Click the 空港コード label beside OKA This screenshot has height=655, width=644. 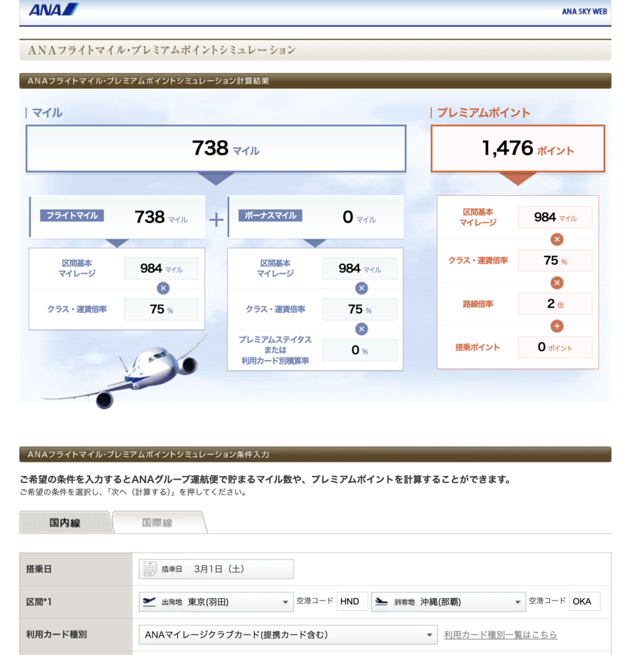click(547, 601)
